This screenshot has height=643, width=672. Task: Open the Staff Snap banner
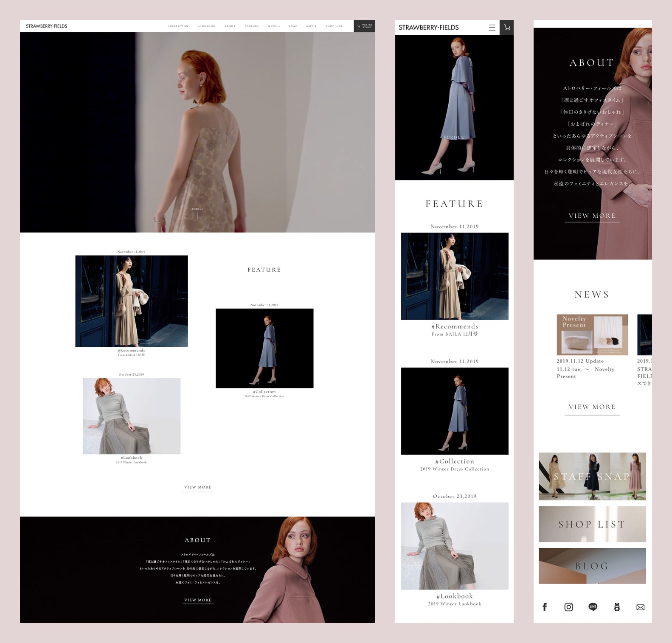tap(592, 476)
